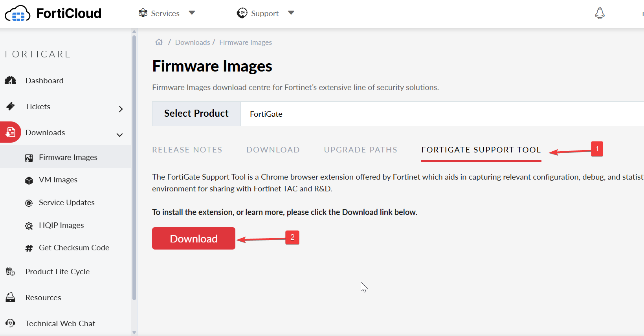Click the Services hexagon cluster icon

[x=143, y=13]
